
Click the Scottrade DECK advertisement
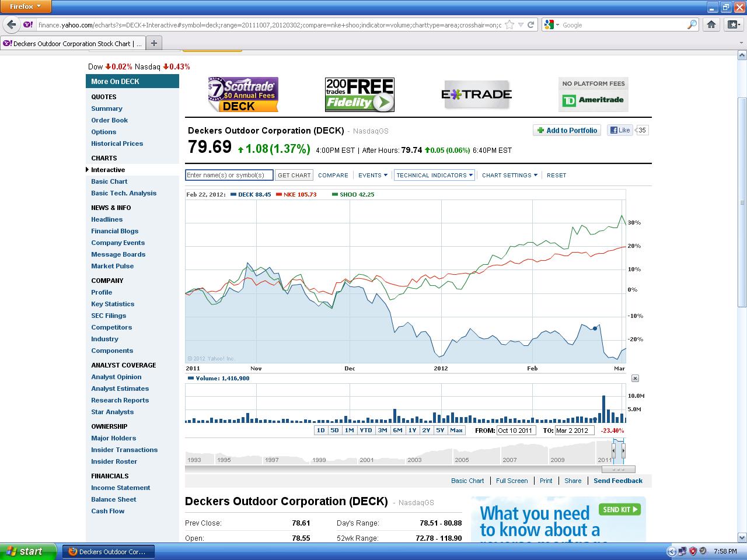pos(243,94)
